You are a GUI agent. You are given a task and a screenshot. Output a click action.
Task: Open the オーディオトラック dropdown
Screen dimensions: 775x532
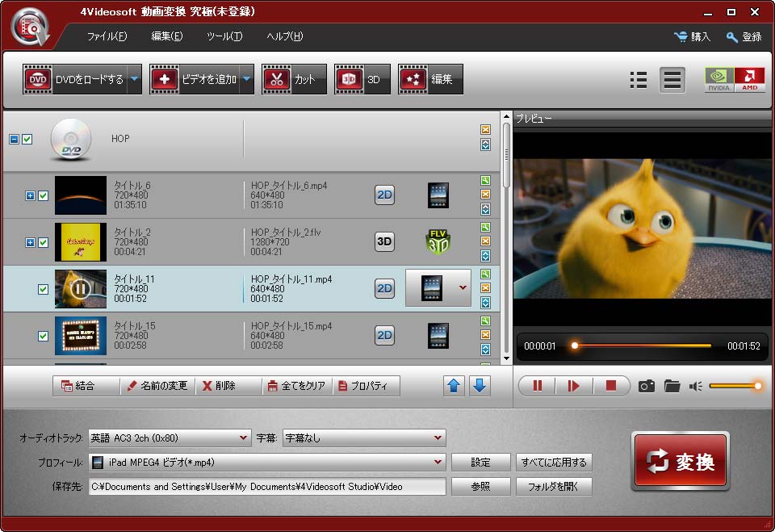[170, 438]
